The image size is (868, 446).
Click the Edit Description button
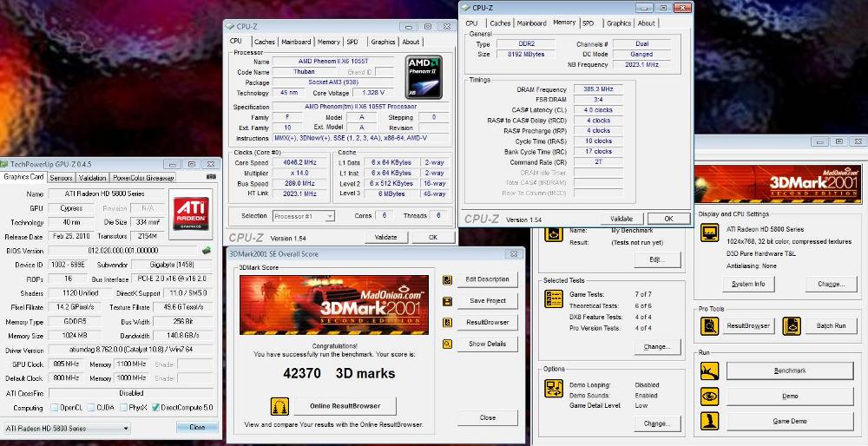click(487, 279)
